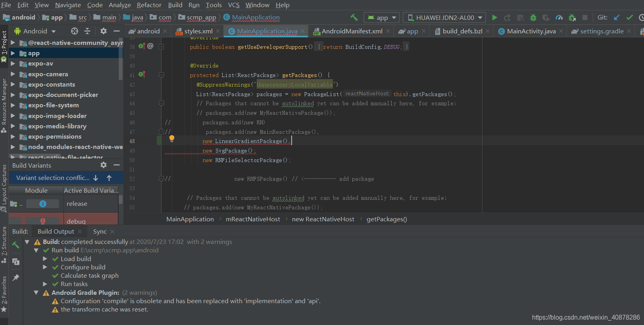Select the release build variant cell
The height and width of the screenshot is (325, 644).
[91, 204]
